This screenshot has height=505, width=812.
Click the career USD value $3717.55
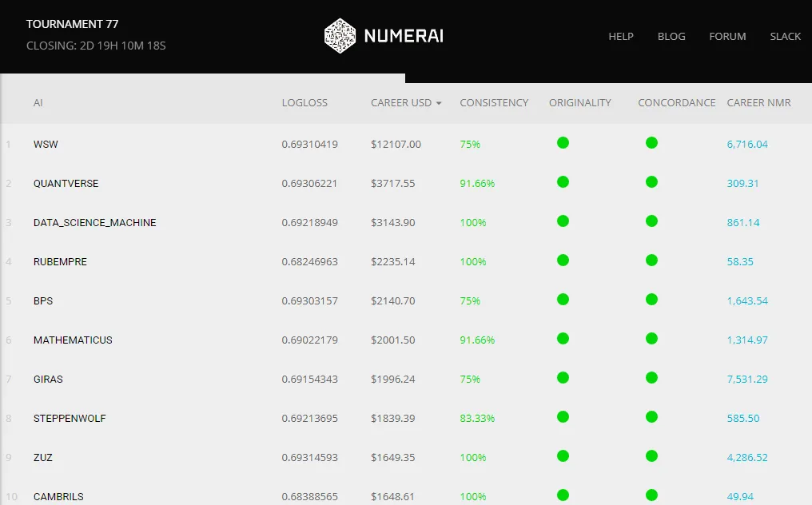pos(392,183)
